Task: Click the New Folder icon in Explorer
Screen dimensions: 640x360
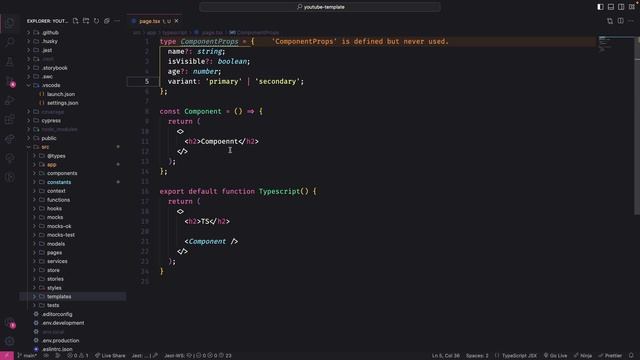Action: pyautogui.click(x=86, y=21)
